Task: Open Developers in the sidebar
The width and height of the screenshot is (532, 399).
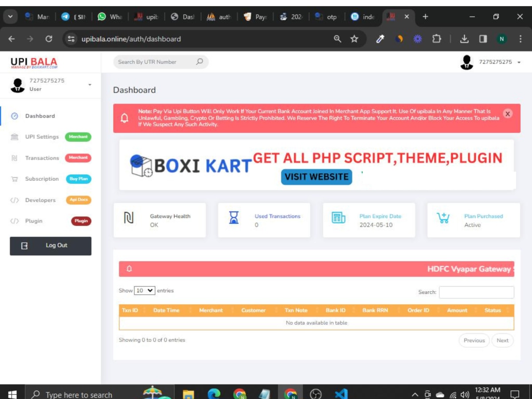Action: 40,200
